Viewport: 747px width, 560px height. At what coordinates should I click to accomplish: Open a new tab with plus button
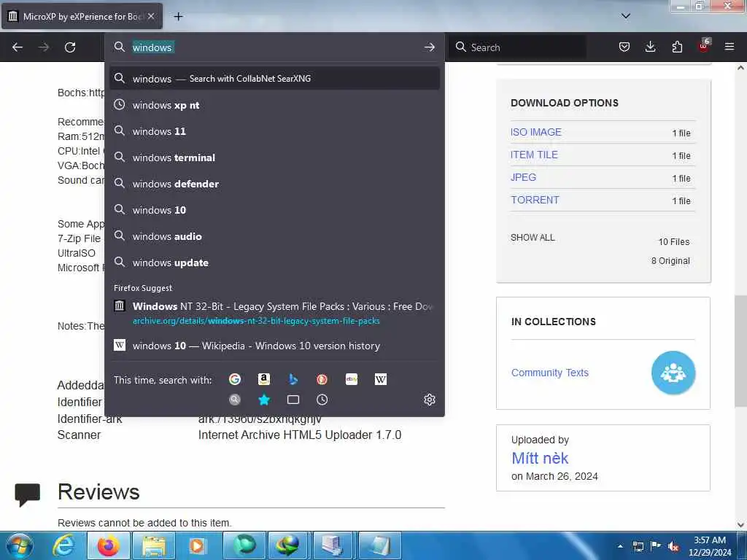tap(178, 17)
